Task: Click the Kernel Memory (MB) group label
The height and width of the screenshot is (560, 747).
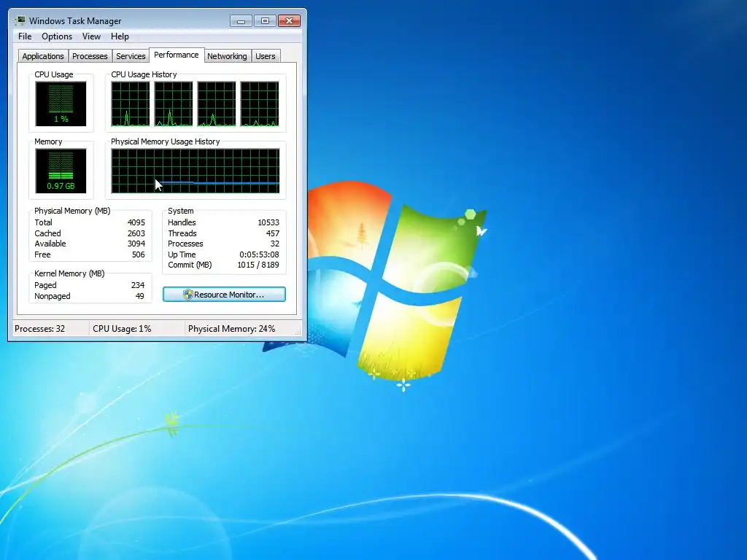Action: 69,274
